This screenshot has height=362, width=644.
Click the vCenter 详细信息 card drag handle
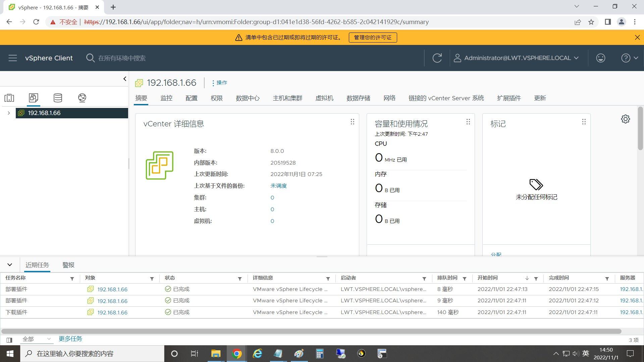(352, 122)
